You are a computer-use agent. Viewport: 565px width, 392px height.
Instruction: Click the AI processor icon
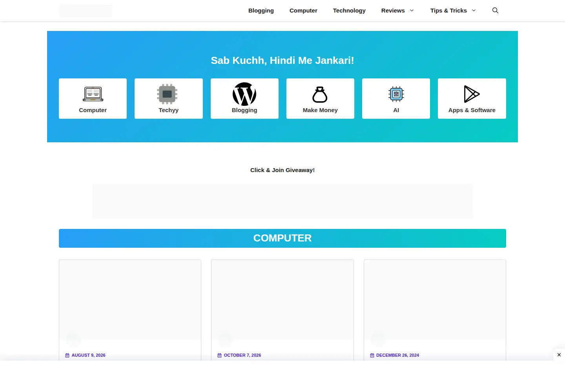(396, 94)
